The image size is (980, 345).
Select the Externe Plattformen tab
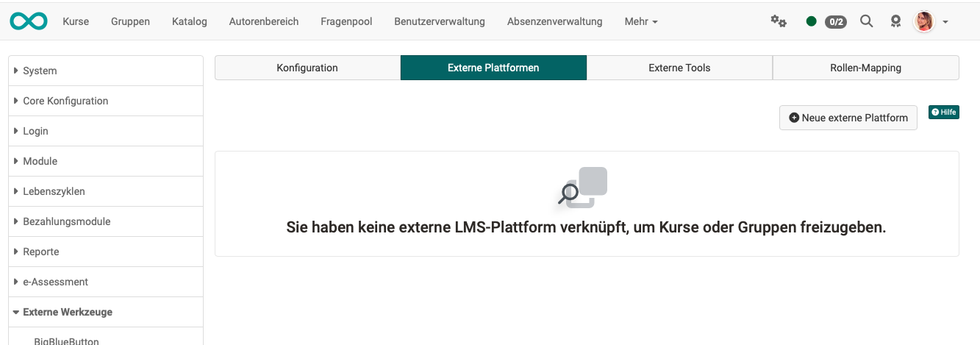493,68
